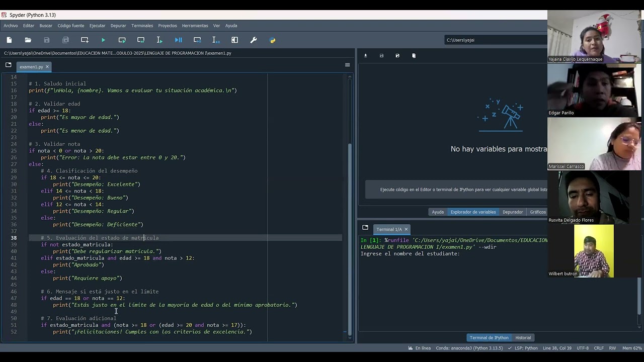644x362 pixels.
Task: Open Archivo menu
Action: (x=11, y=26)
